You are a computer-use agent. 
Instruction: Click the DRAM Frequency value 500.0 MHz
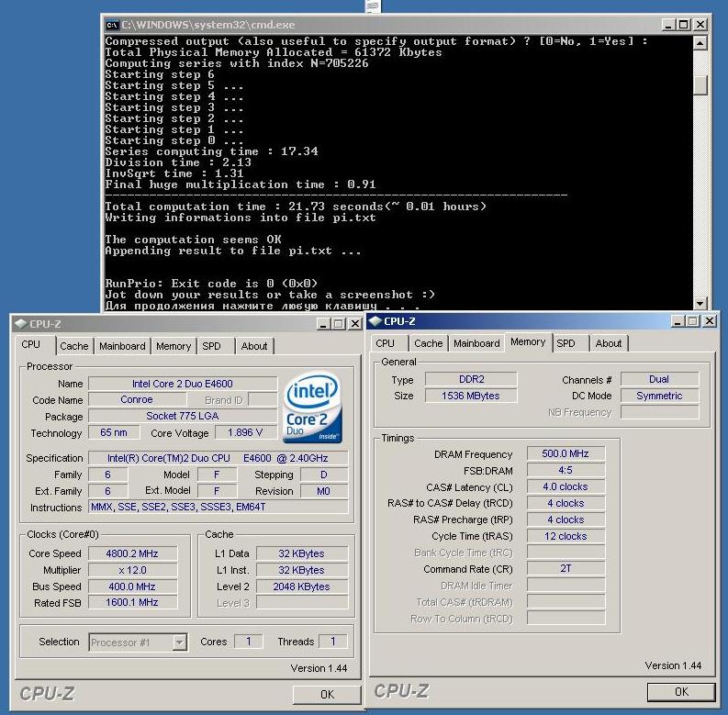point(566,453)
